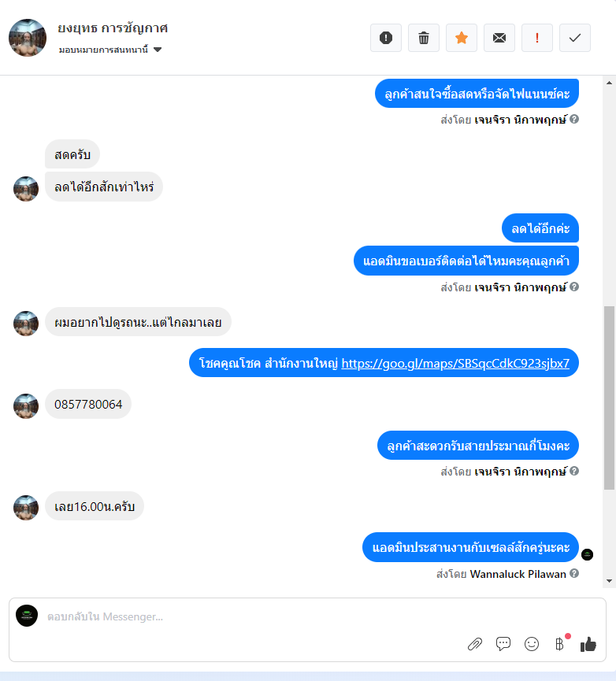Screen dimensions: 616x681
Task: Attach a file using the paperclip icon
Action: pos(475,644)
